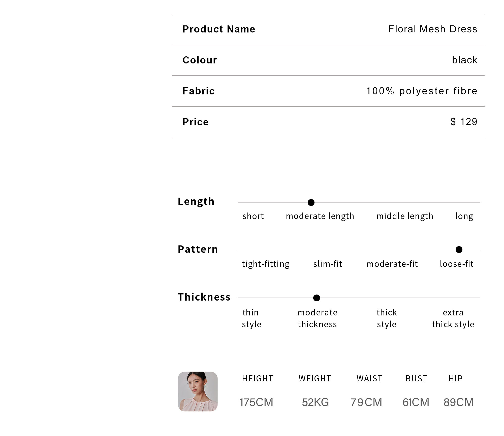Viewport: 504px width, 436px height.
Task: Select the 'moderate length' option
Action: 320,216
